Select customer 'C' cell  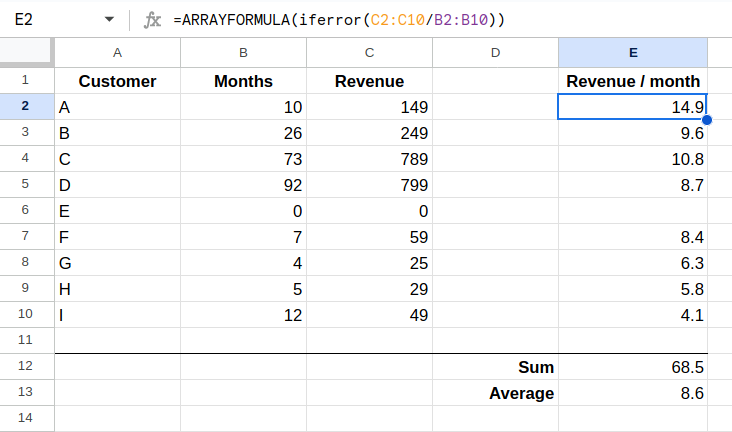pos(118,159)
